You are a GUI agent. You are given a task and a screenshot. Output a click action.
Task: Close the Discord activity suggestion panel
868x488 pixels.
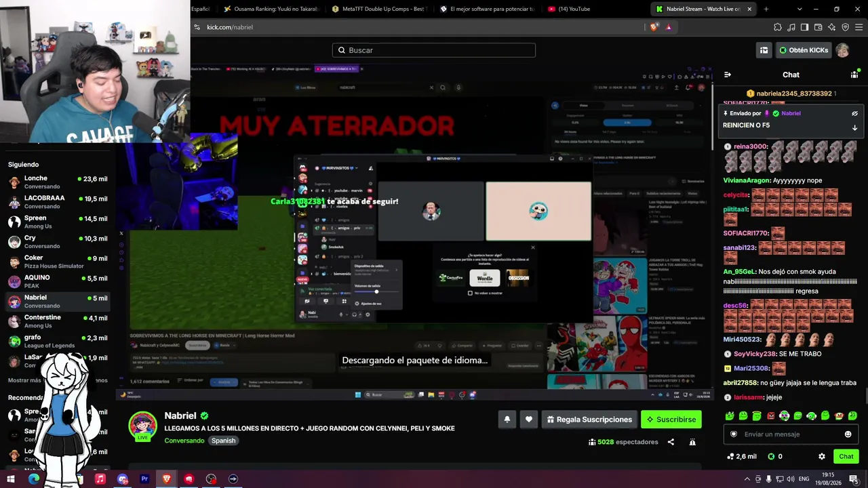[x=533, y=247]
